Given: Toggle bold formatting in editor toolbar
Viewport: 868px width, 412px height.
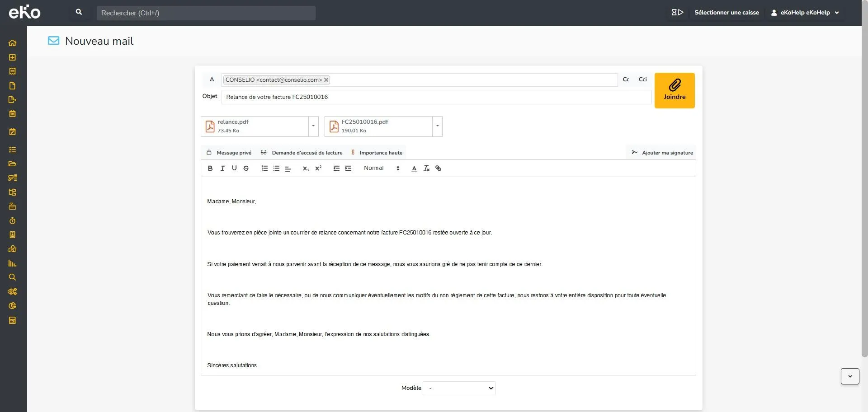Looking at the screenshot, I should (210, 169).
